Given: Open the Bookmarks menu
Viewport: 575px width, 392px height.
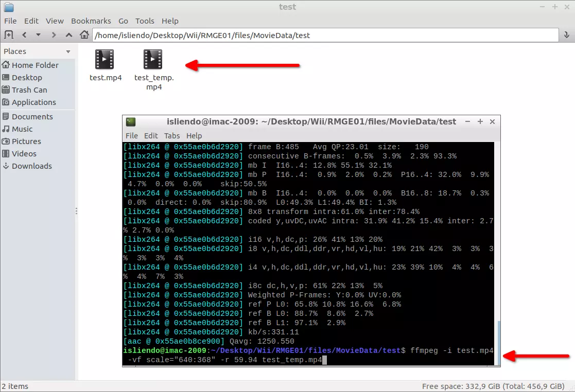Looking at the screenshot, I should click(91, 21).
